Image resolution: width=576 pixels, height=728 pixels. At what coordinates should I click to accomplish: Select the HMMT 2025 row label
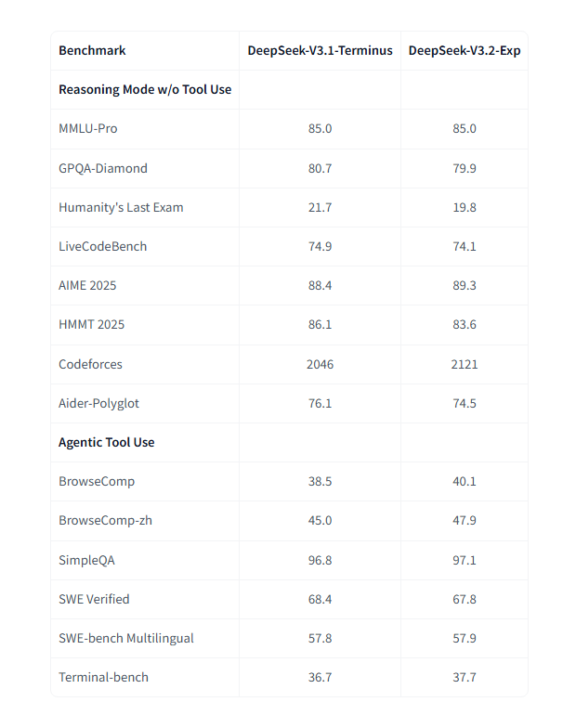pos(91,324)
